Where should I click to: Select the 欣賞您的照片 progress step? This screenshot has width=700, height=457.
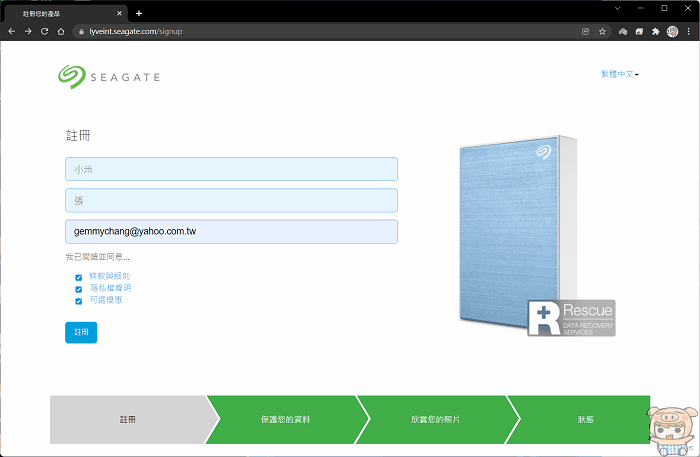(435, 420)
